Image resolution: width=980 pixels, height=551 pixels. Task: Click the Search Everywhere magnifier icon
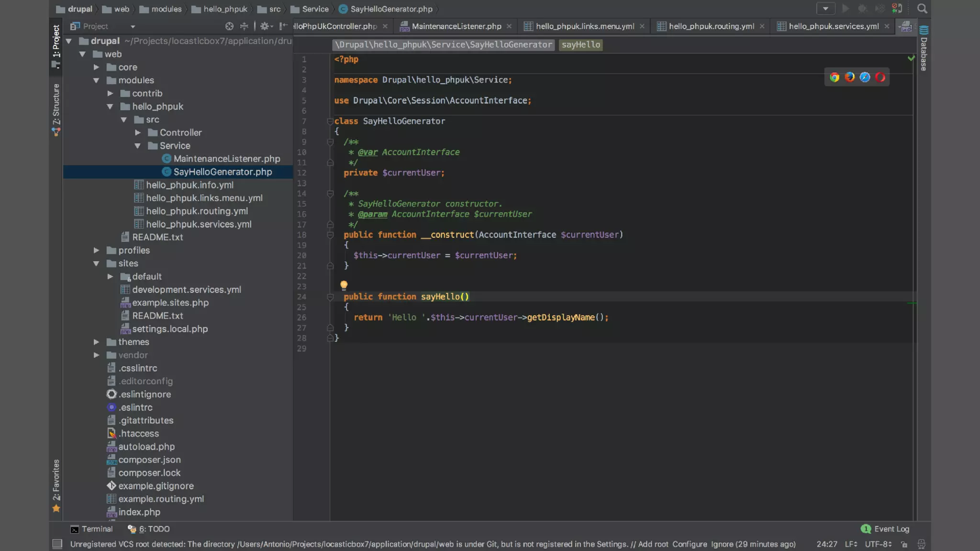pos(922,9)
